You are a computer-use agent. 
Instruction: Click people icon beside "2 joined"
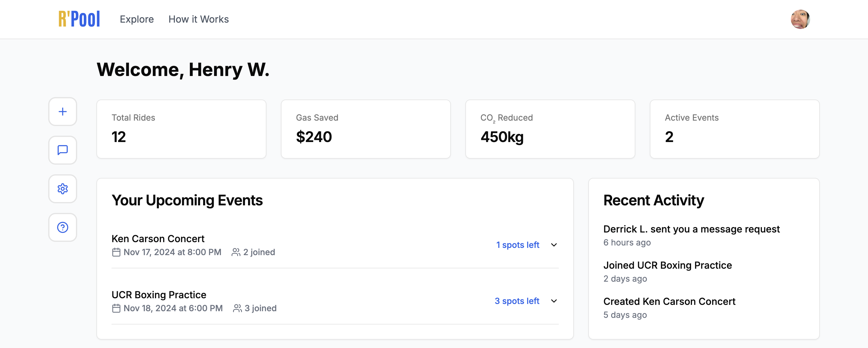[x=236, y=252]
